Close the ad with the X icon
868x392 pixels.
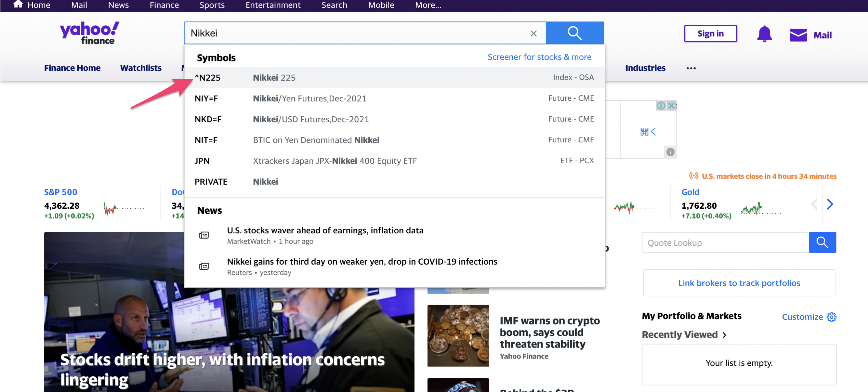[x=671, y=105]
